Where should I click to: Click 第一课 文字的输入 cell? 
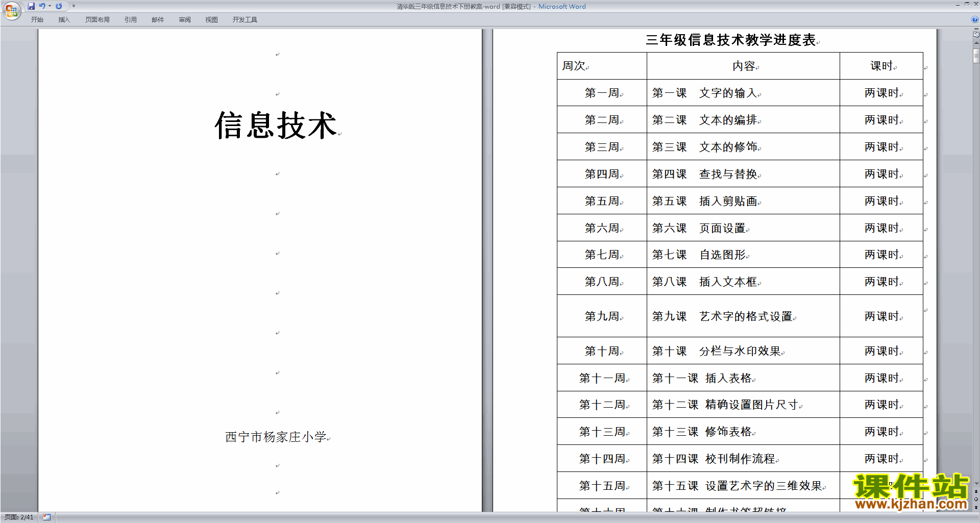743,93
